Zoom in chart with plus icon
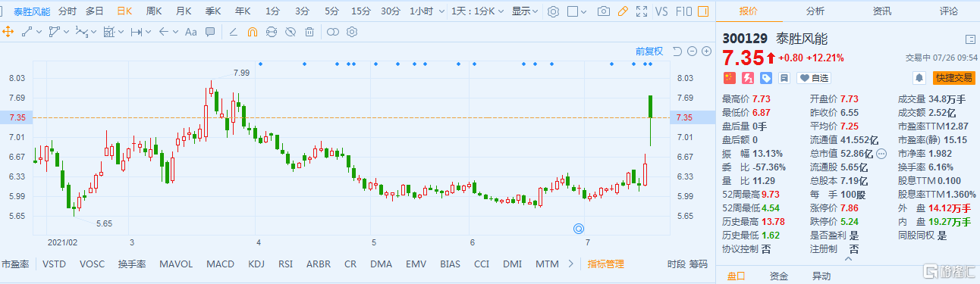The image size is (980, 284). (x=706, y=51)
